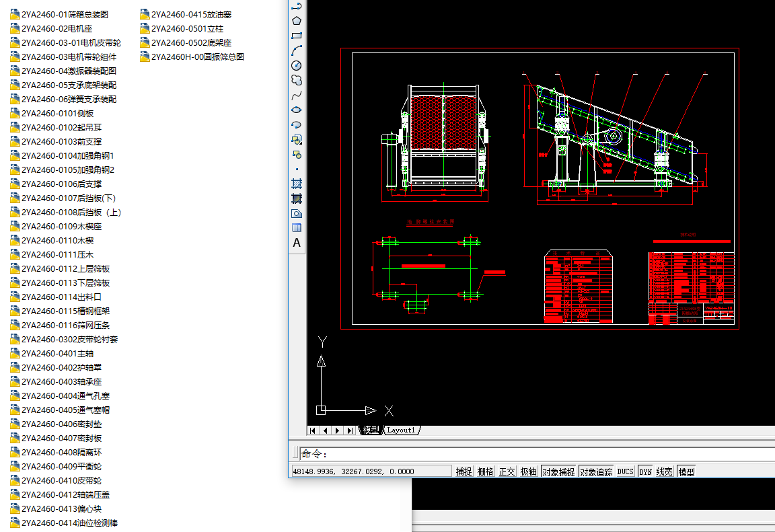Image resolution: width=775 pixels, height=532 pixels.
Task: Select folder 2YA2460-0114出料口
Action: coord(56,297)
